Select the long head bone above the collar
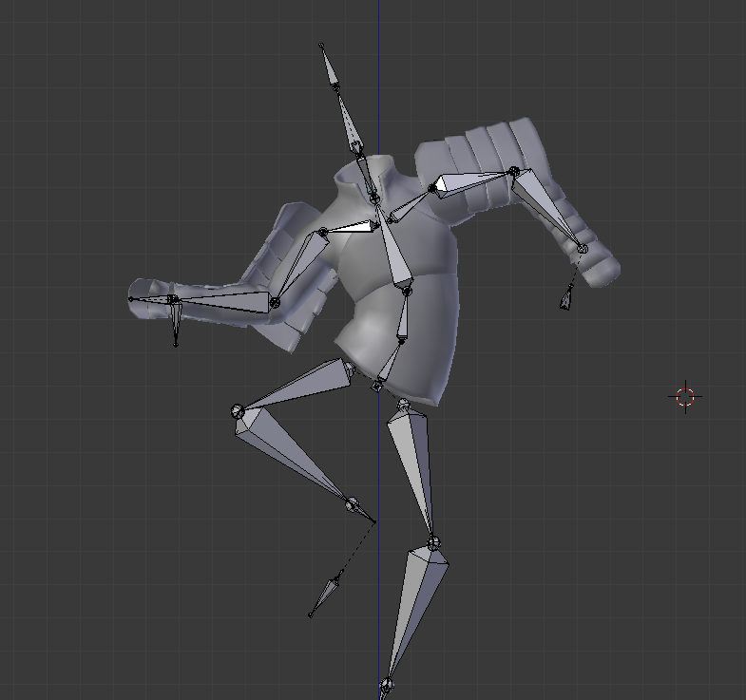The width and height of the screenshot is (746, 700). 349,119
